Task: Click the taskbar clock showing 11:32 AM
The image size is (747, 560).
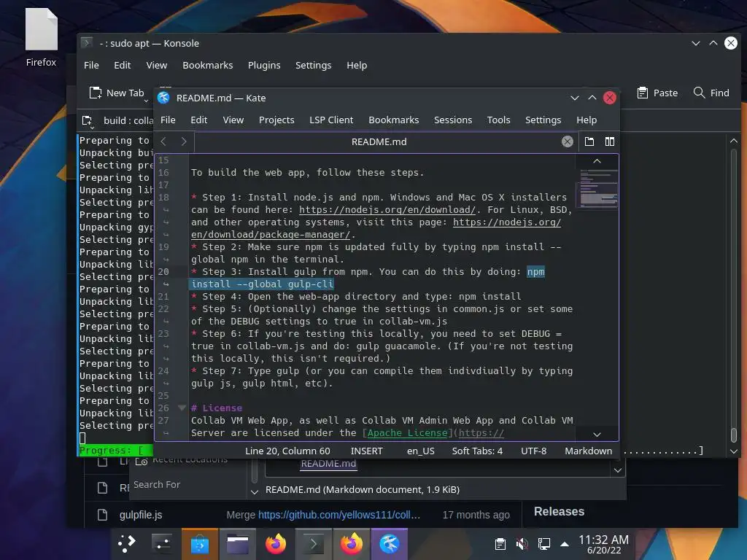Action: point(603,544)
